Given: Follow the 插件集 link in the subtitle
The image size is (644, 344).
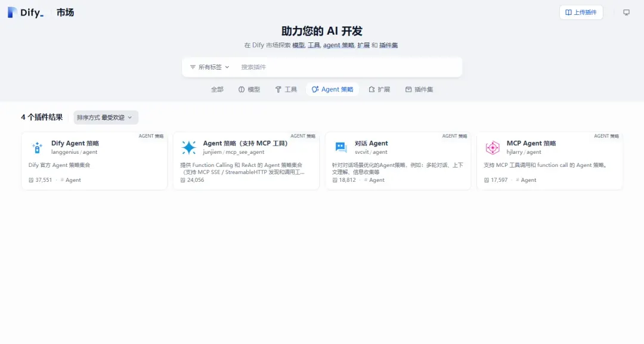Looking at the screenshot, I should point(389,45).
